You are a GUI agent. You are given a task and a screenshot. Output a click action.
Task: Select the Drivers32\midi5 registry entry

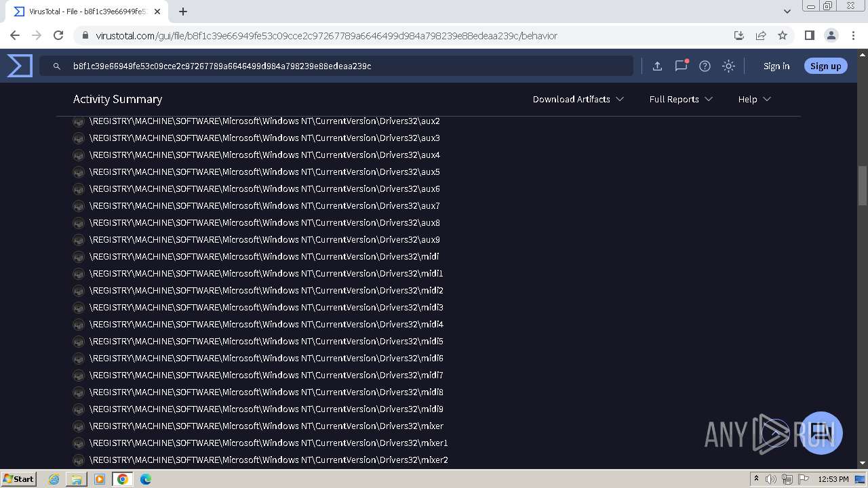(266, 342)
